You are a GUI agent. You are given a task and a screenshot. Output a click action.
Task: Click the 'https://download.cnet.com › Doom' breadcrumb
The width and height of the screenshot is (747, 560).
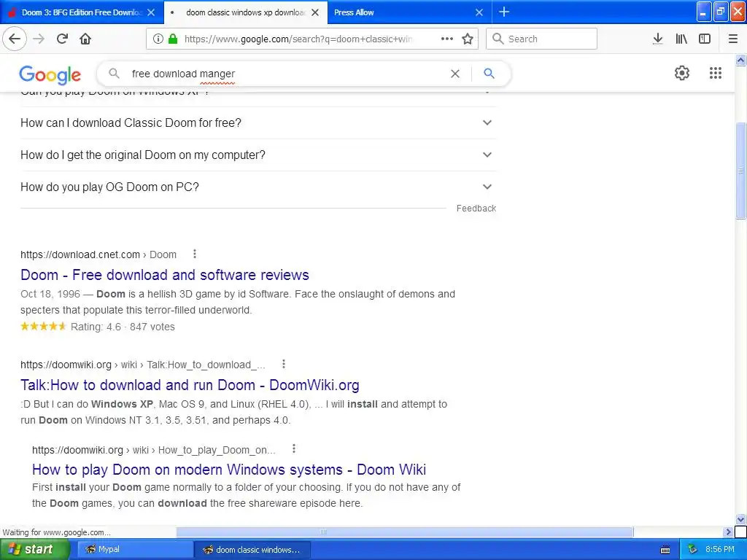pos(98,254)
